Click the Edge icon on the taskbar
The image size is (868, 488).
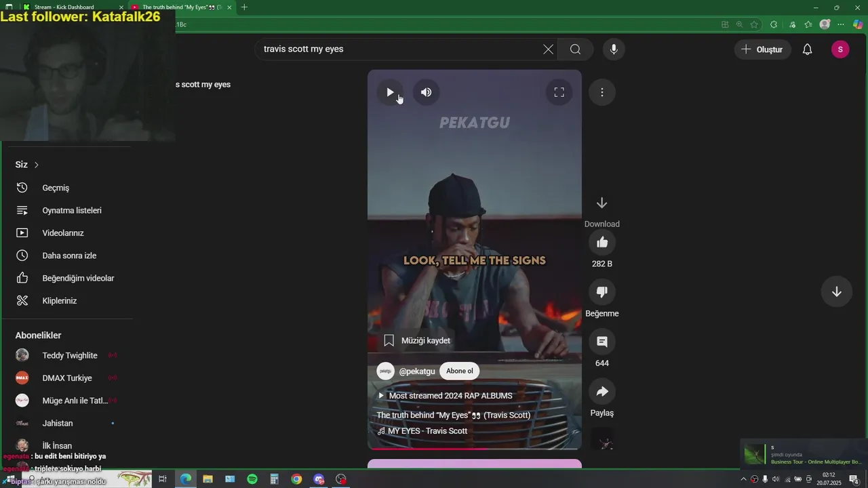pyautogui.click(x=185, y=479)
